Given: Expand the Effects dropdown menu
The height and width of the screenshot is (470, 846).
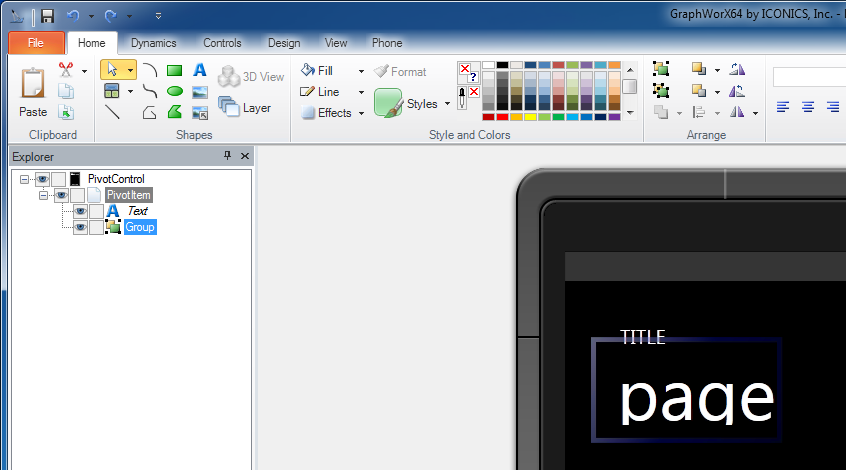Looking at the screenshot, I should (x=361, y=113).
